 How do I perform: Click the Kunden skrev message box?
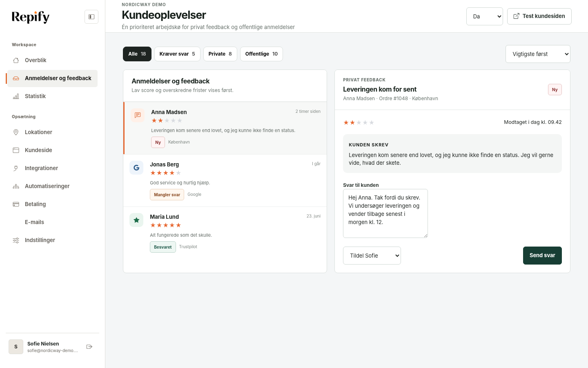coord(452,153)
